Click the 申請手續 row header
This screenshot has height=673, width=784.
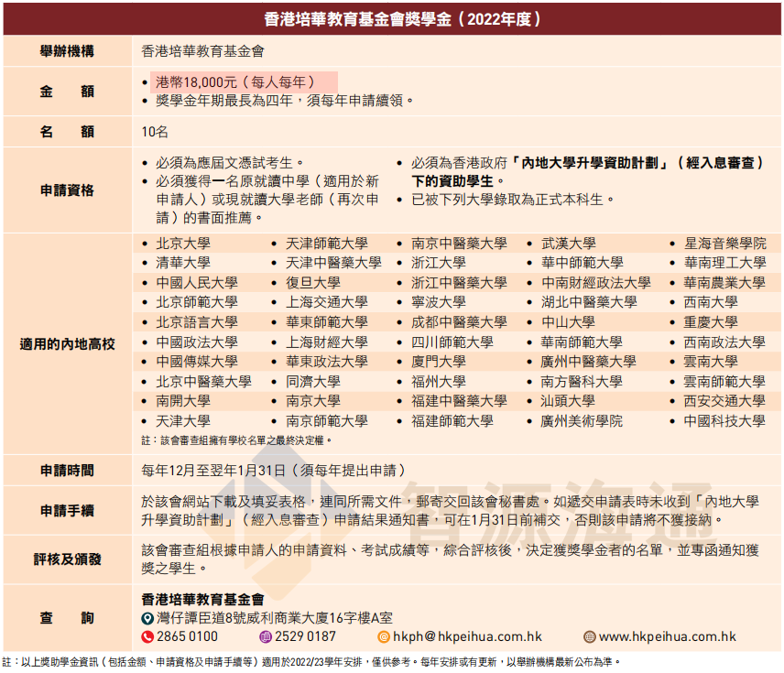pos(68,511)
